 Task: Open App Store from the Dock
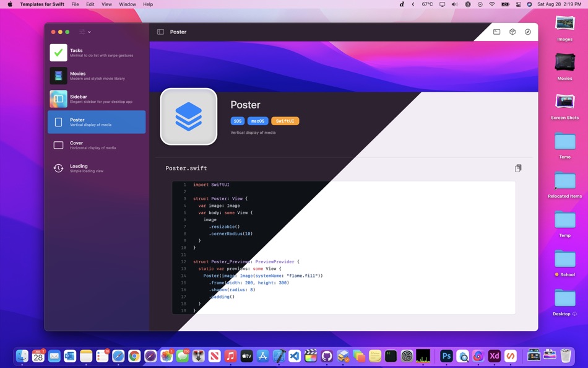(x=262, y=356)
